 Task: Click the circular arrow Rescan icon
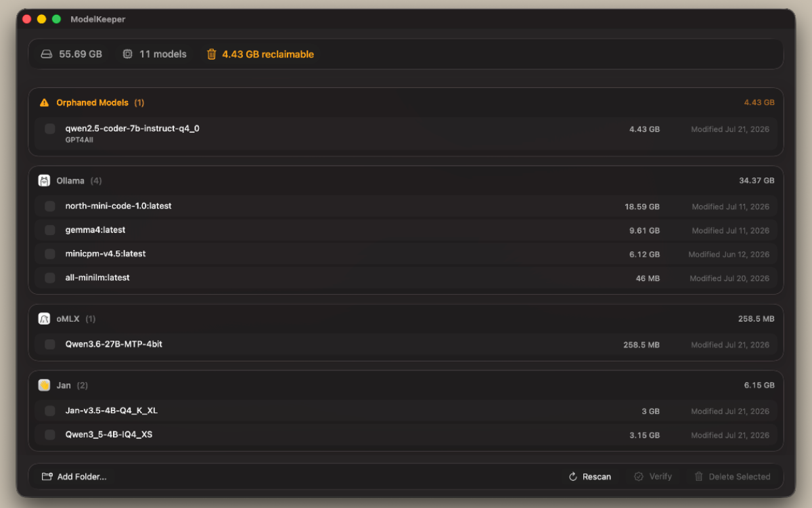tap(573, 477)
